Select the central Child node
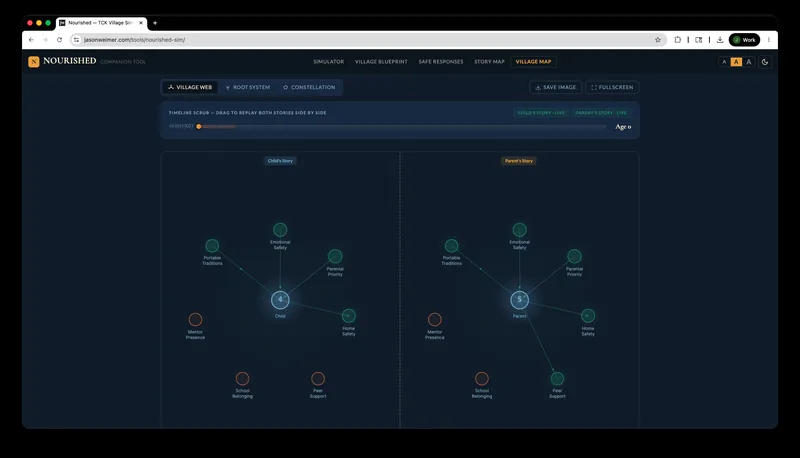Viewport: 800px width, 458px height. (x=280, y=300)
